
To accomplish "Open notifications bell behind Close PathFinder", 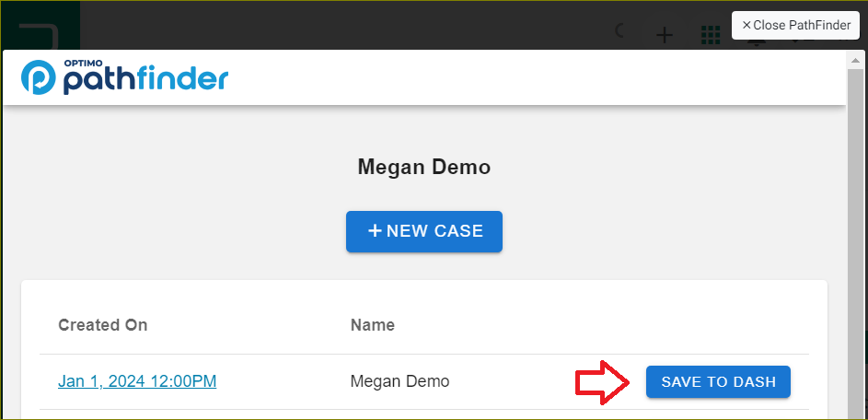I will pyautogui.click(x=757, y=42).
